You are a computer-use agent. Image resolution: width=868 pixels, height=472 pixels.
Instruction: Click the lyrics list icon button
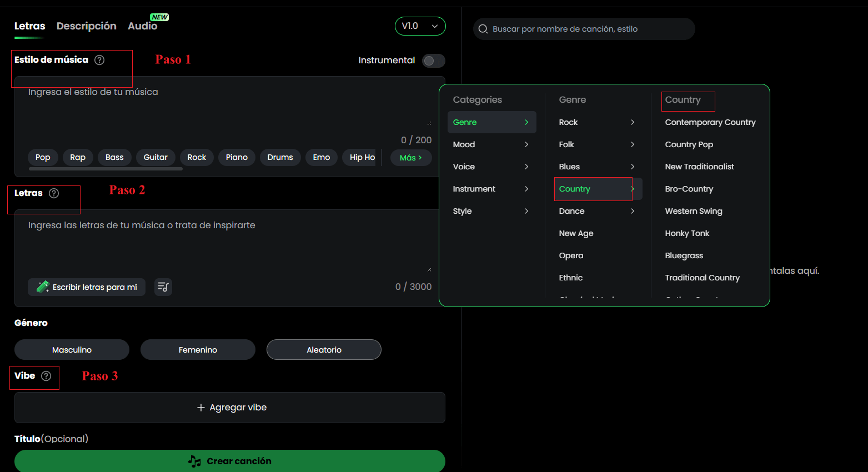163,287
